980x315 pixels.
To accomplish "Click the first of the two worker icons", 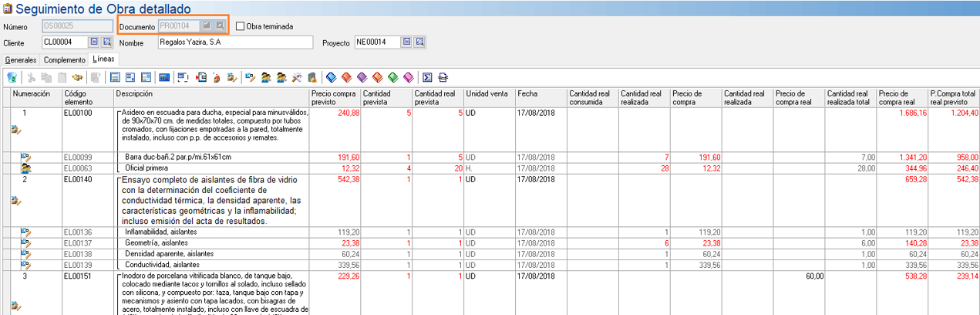I will (266, 77).
